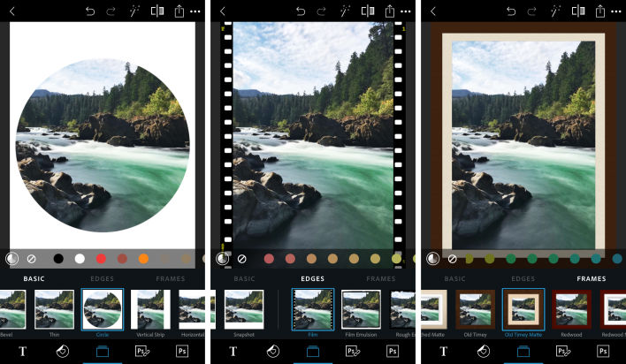Toggle the no-color icon in left screen
The height and width of the screenshot is (364, 626).
[31, 259]
